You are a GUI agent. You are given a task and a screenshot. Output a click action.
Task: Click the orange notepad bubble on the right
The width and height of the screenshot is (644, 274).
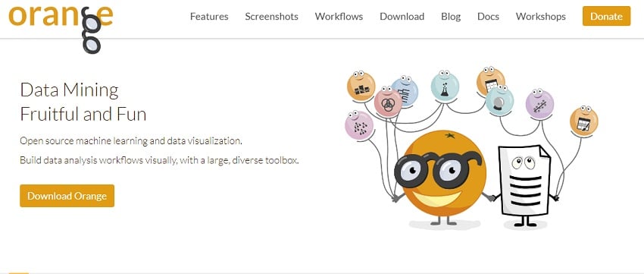pos(583,121)
